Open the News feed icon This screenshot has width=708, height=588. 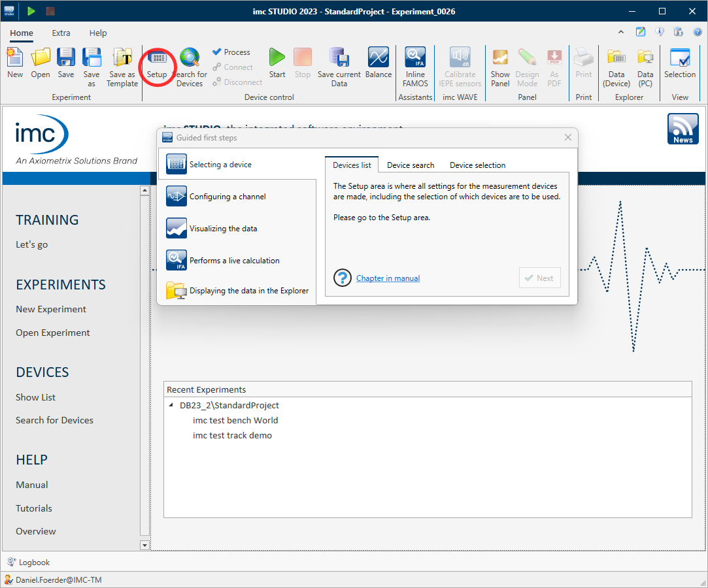coord(683,129)
